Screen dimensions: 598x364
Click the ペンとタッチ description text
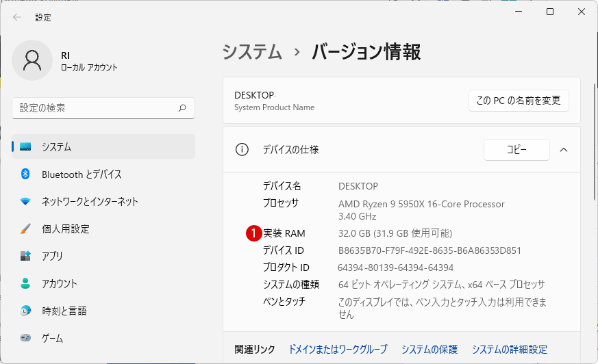click(x=443, y=308)
